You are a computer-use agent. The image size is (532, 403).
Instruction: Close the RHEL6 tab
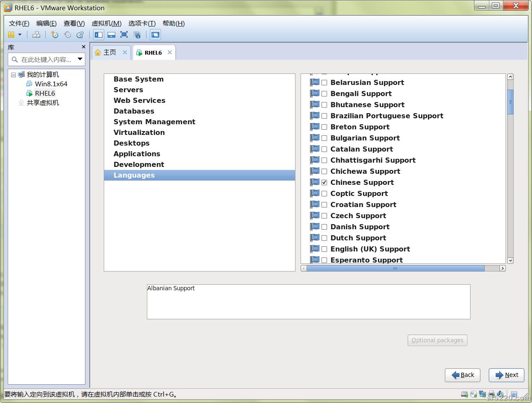[170, 52]
